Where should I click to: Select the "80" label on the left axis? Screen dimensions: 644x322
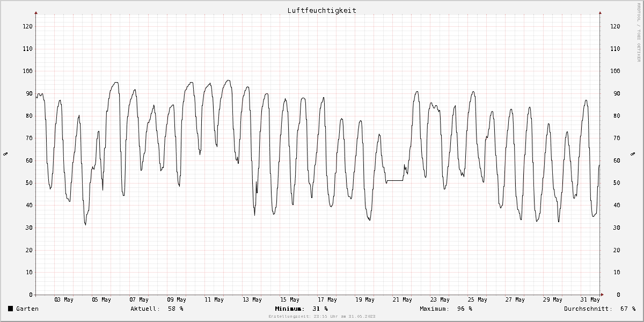[x=28, y=116]
